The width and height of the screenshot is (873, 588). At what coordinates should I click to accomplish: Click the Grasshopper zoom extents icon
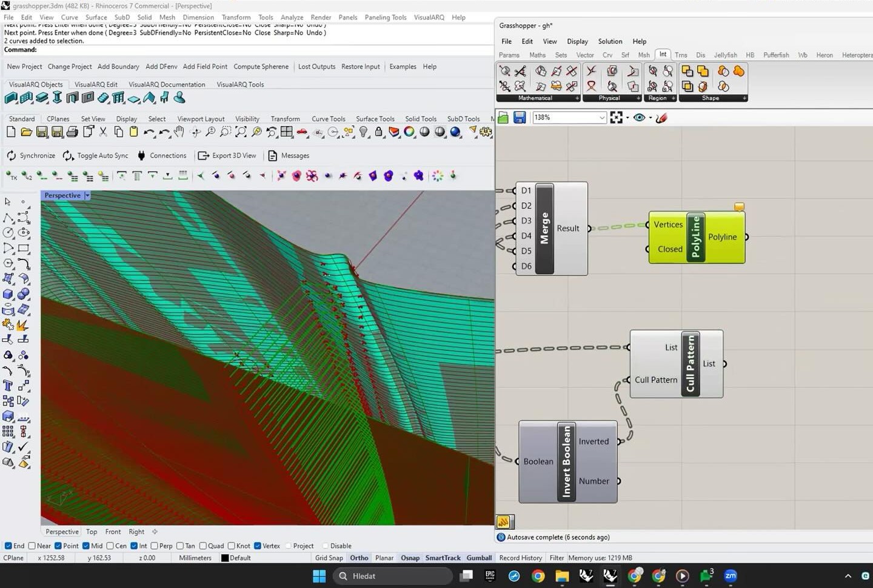(616, 118)
